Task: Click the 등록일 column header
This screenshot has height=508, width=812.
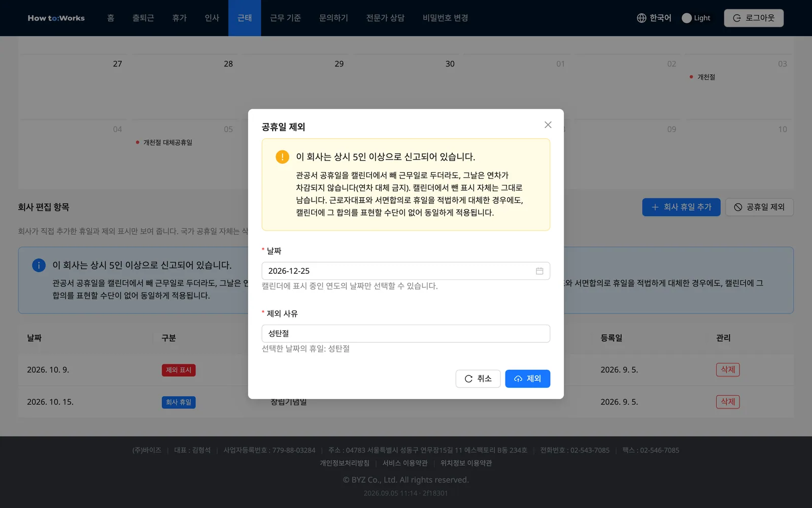Action: (611, 338)
